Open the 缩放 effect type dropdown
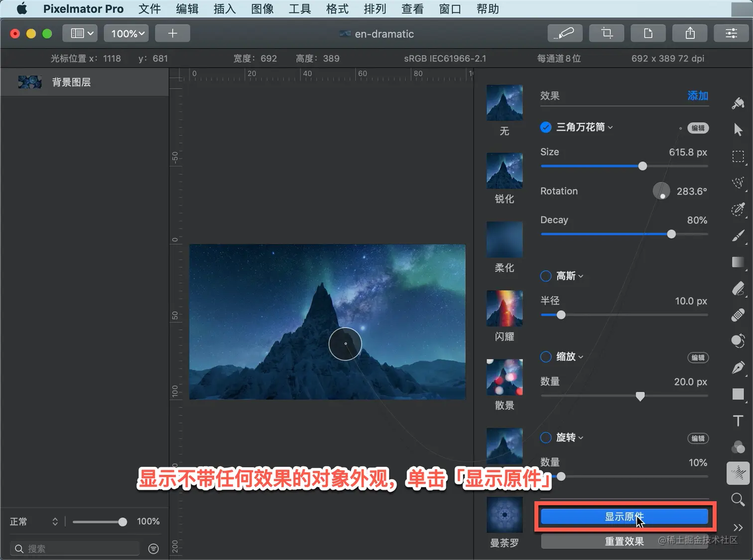Viewport: 753px width, 560px height. (570, 357)
